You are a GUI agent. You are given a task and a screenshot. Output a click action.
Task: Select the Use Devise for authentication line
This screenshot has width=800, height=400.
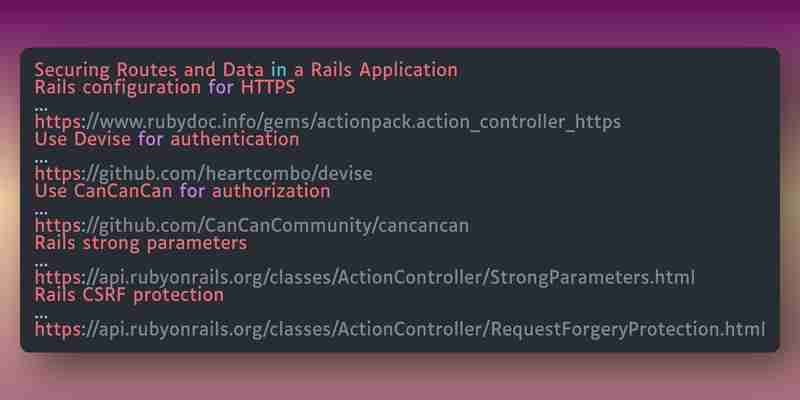(x=167, y=139)
